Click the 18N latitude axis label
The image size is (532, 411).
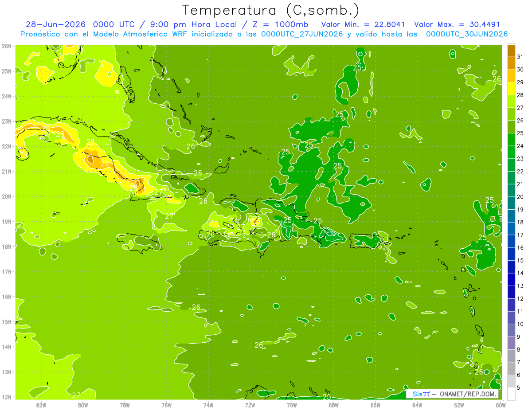coord(6,246)
